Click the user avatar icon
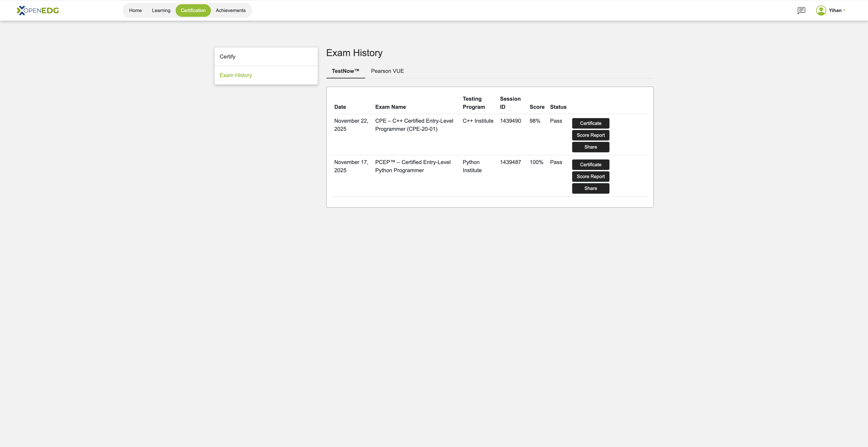Image resolution: width=868 pixels, height=447 pixels. (x=821, y=11)
